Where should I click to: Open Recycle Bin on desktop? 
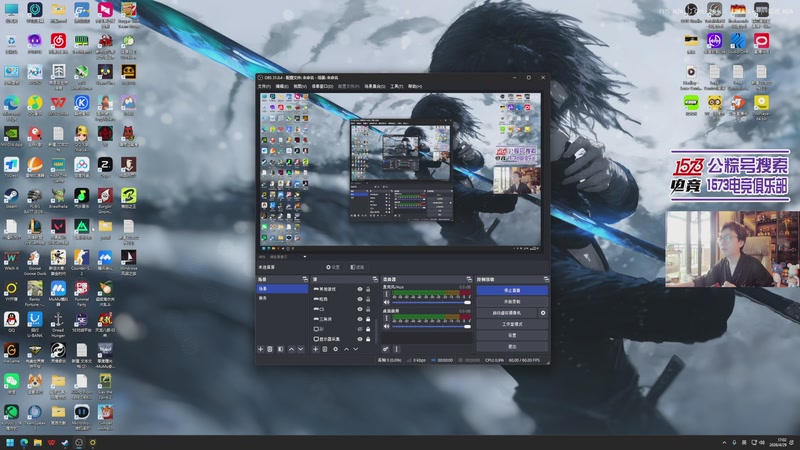(11, 44)
